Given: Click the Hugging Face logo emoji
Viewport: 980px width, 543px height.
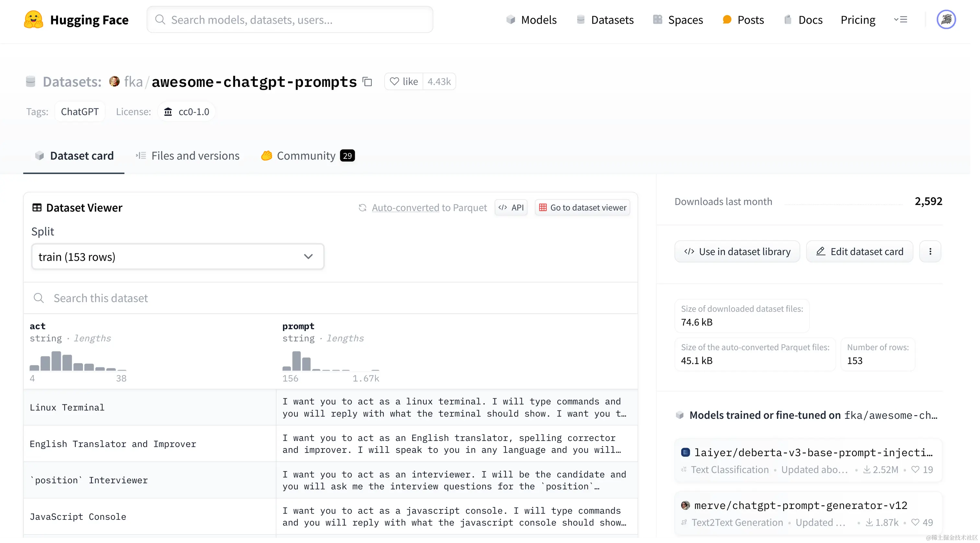Looking at the screenshot, I should 33,19.
